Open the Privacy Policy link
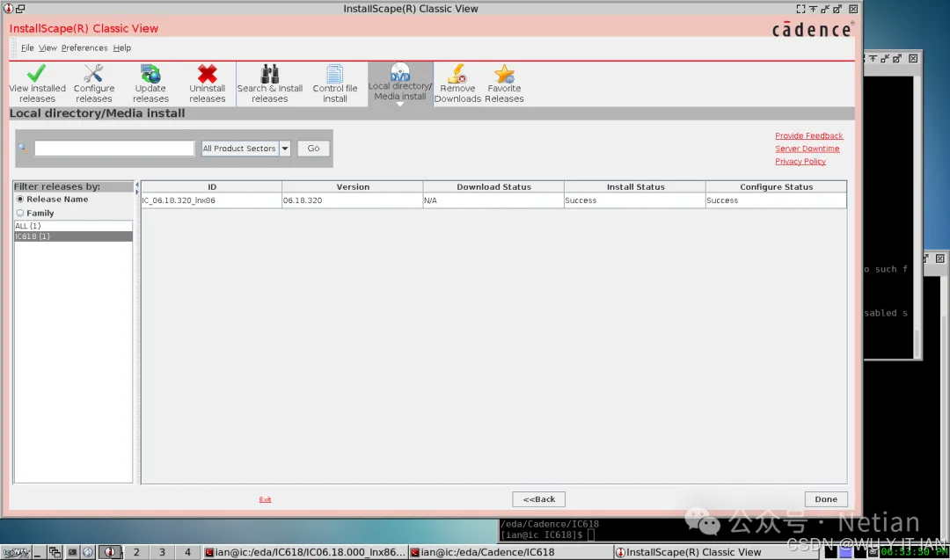Image resolution: width=950 pixels, height=560 pixels. pyautogui.click(x=800, y=161)
